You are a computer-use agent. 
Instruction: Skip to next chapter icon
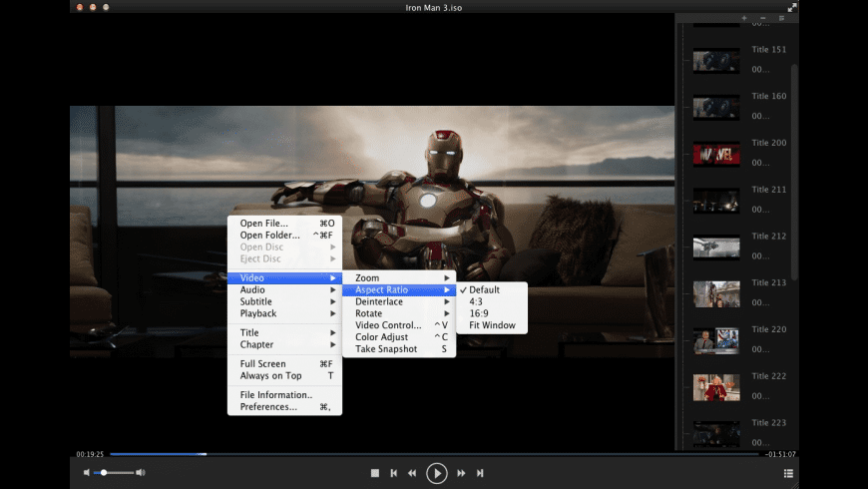click(480, 473)
